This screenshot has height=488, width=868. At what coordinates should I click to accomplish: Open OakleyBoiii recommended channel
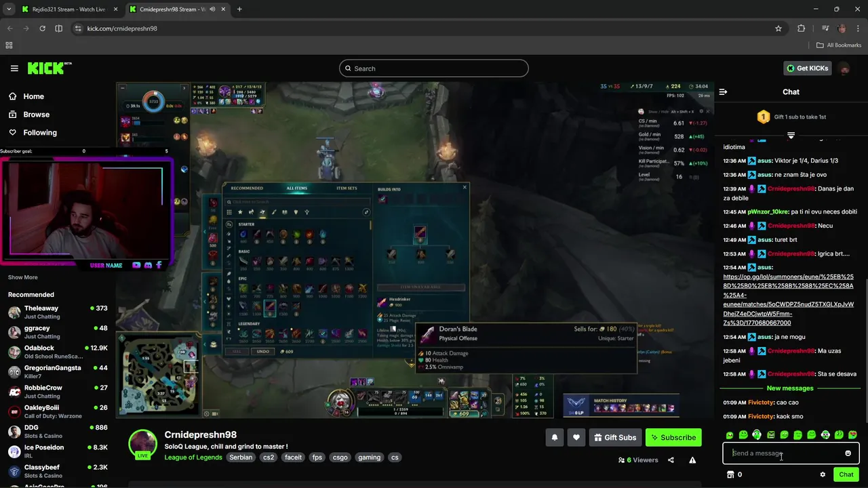58,411
